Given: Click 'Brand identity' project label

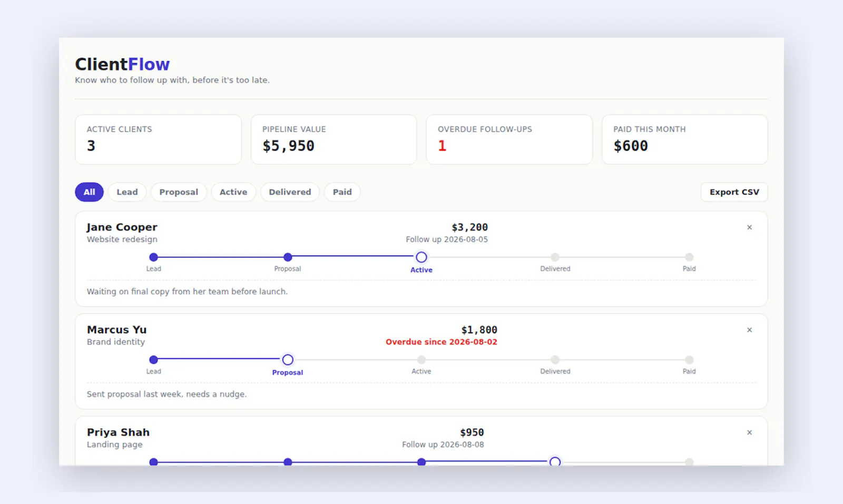Looking at the screenshot, I should pos(116,342).
